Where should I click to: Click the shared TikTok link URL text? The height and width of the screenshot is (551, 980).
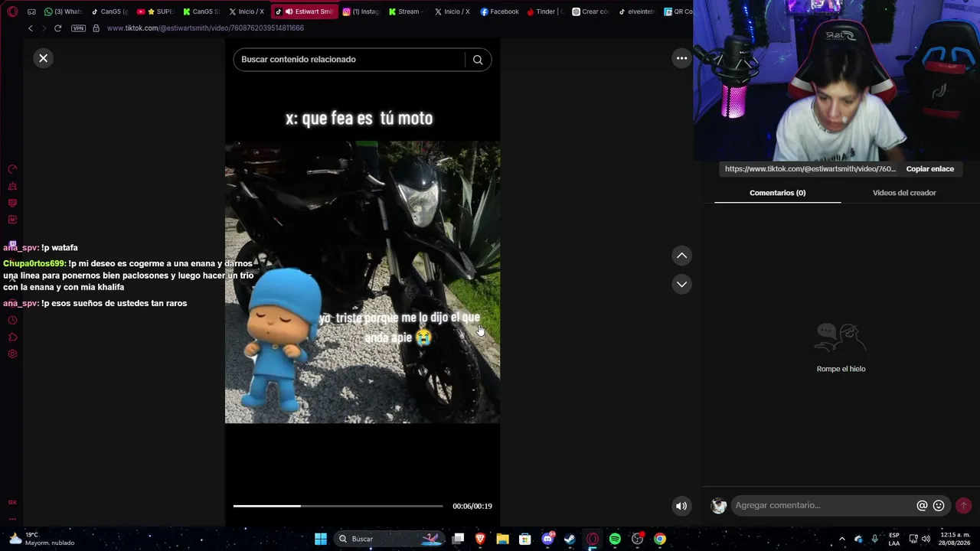click(x=810, y=169)
